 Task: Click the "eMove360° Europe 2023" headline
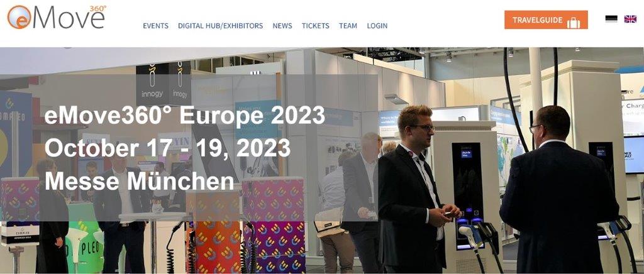[x=184, y=116]
